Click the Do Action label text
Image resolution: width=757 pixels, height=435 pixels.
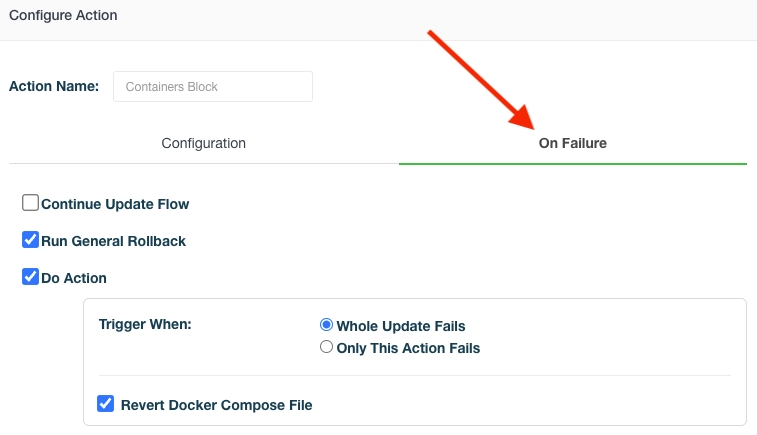tap(74, 278)
